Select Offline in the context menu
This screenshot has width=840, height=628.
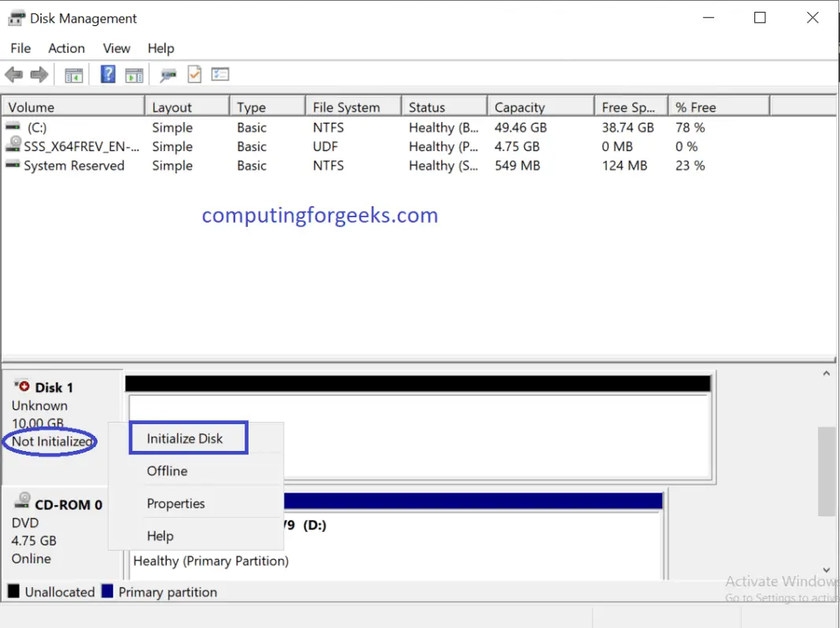pyautogui.click(x=167, y=471)
